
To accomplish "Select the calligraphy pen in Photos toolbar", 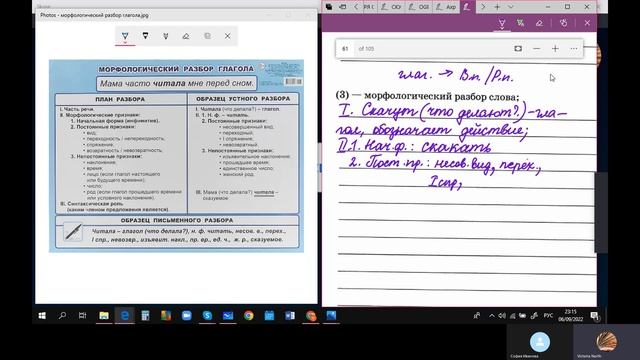I will pos(166,36).
